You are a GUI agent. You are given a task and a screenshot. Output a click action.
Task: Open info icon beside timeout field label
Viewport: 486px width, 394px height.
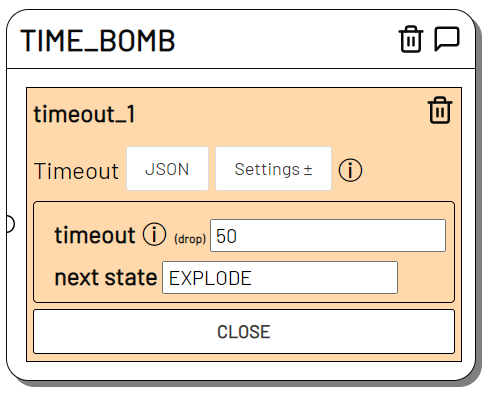(154, 234)
